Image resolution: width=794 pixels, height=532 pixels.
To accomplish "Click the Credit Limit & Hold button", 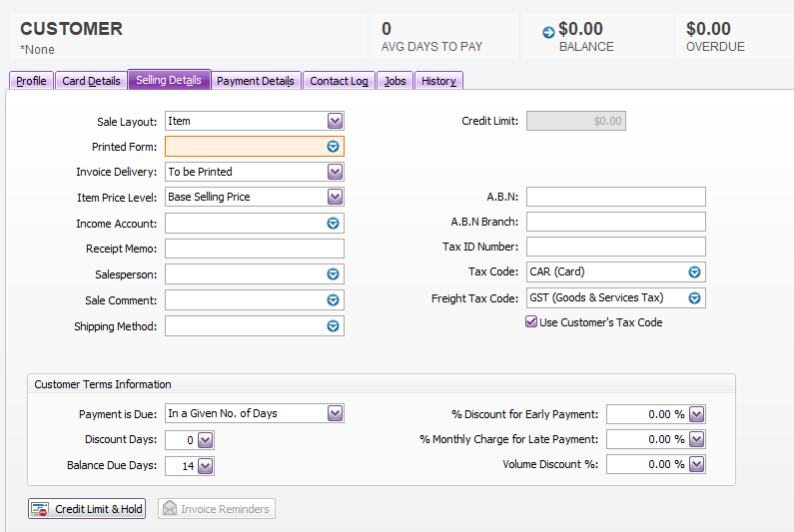I will tap(88, 509).
